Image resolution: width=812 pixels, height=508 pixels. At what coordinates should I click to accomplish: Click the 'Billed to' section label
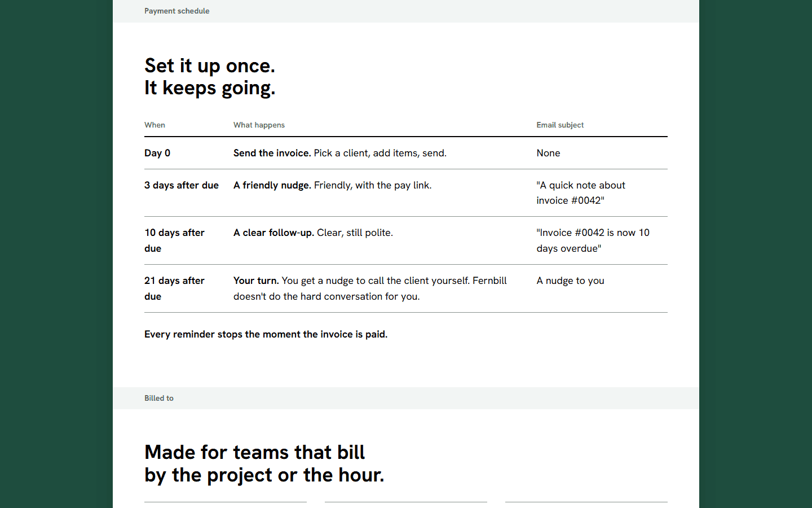pyautogui.click(x=159, y=398)
